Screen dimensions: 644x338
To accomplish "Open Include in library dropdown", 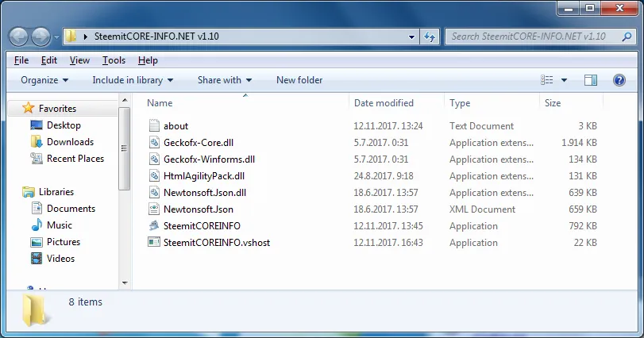I will coord(133,80).
